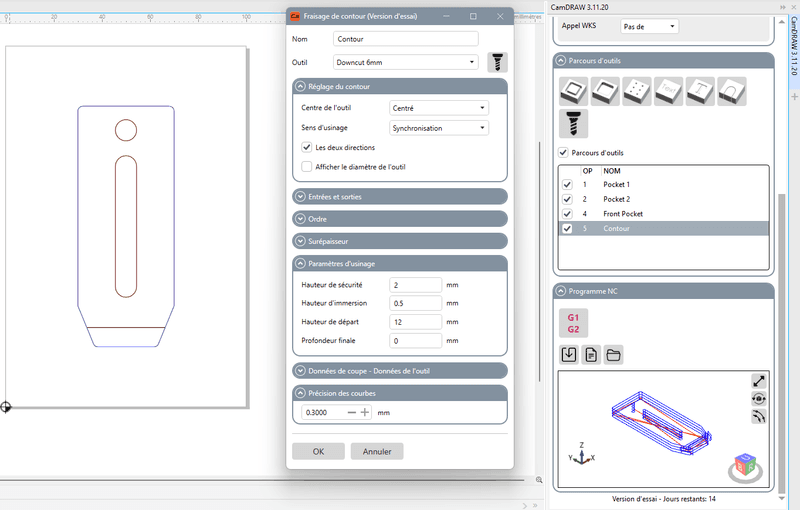800x510 pixels.
Task: Click the OK button
Action: pos(318,451)
